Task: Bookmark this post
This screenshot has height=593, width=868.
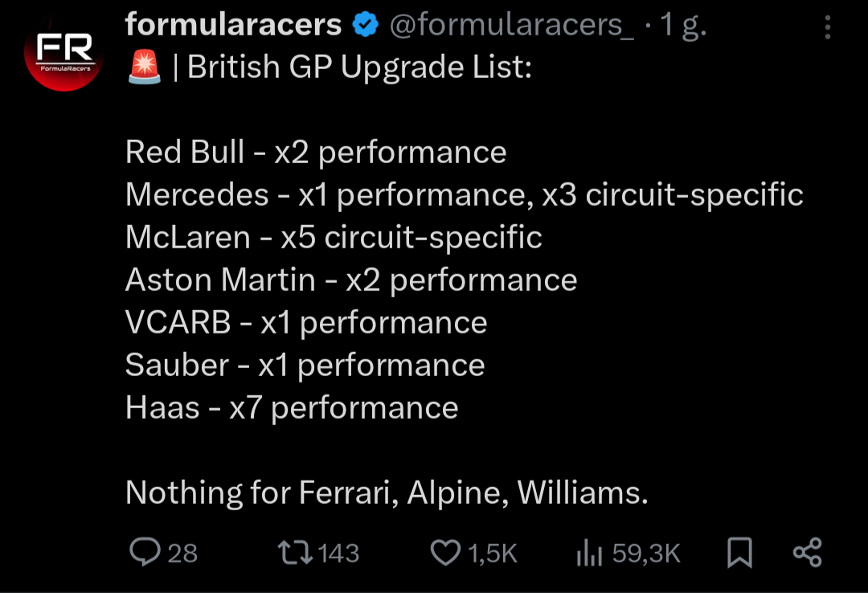Action: tap(739, 552)
